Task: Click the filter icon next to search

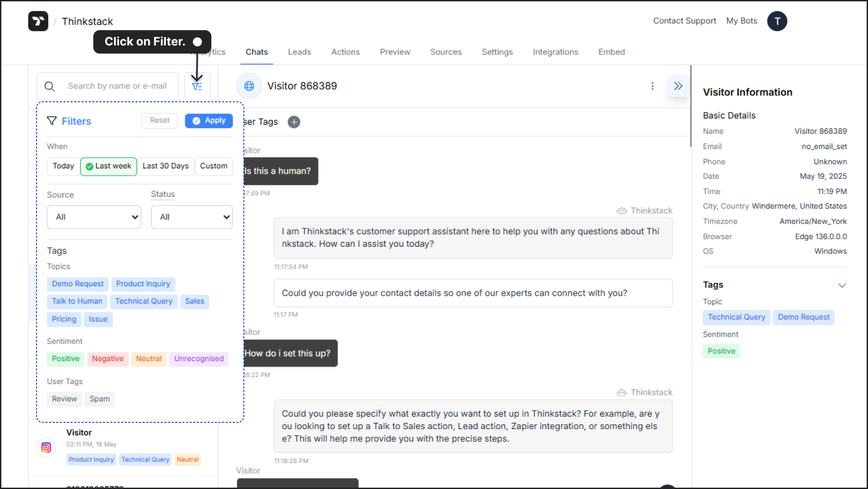Action: click(197, 86)
